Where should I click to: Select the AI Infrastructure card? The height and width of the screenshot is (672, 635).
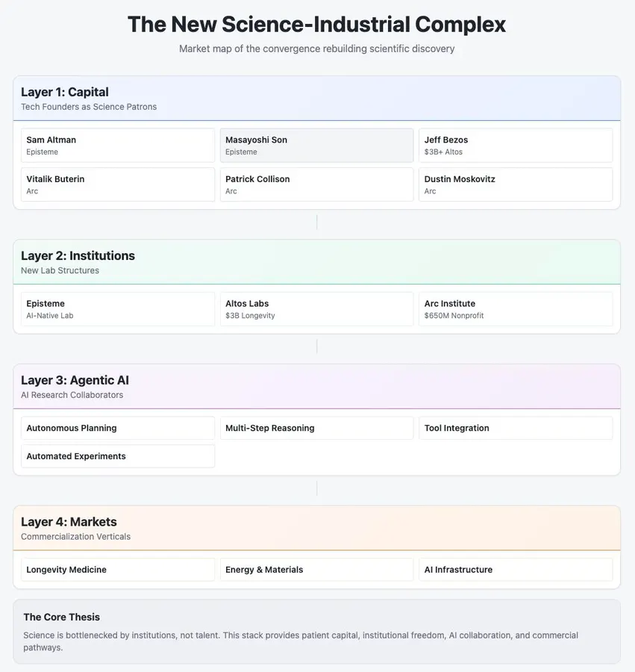point(515,570)
